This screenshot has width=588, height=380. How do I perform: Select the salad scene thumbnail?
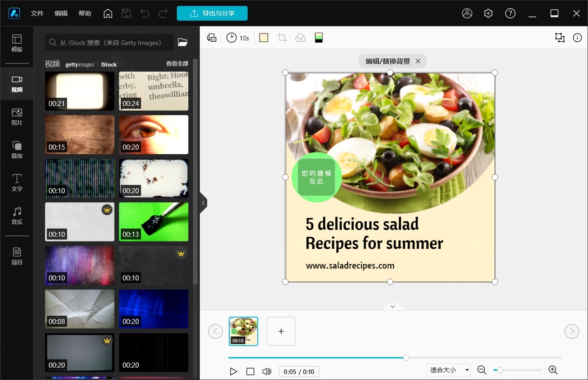tap(243, 331)
